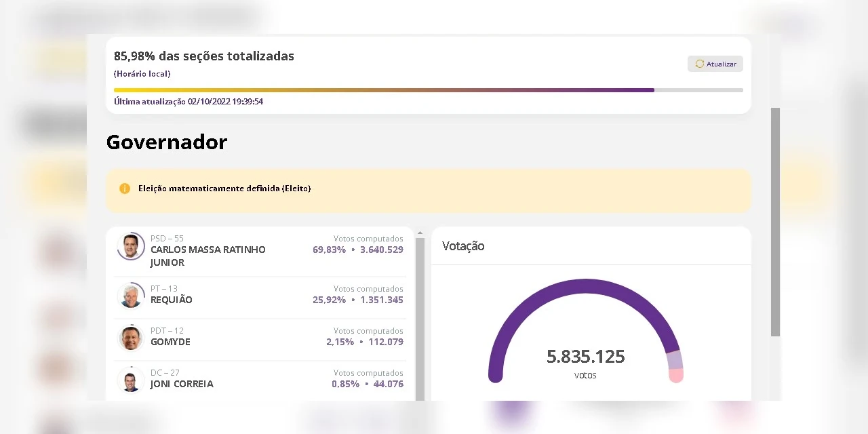Click the info icon in the yellow banner
868x434 pixels.
[125, 188]
